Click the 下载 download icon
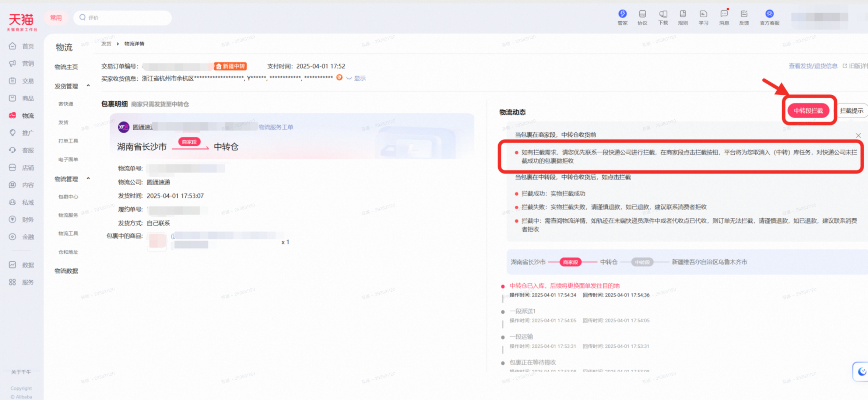Image resolution: width=868 pixels, height=400 pixels. (x=663, y=17)
